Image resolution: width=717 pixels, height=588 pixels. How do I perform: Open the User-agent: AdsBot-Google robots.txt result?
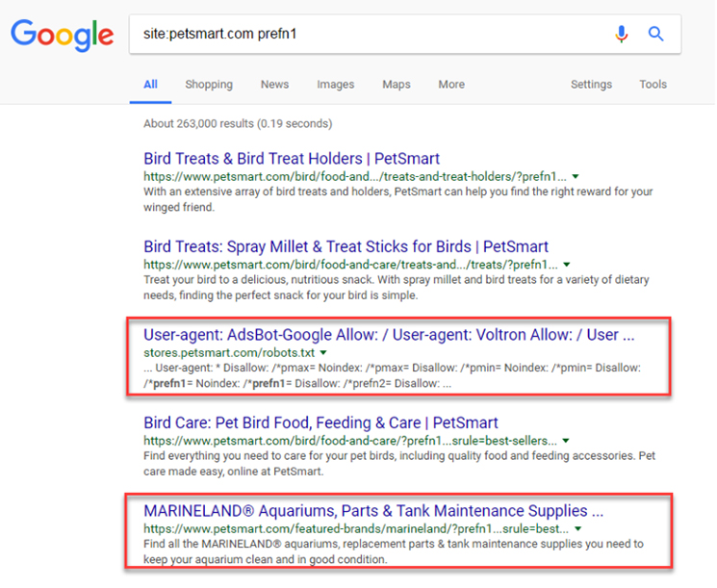(389, 335)
